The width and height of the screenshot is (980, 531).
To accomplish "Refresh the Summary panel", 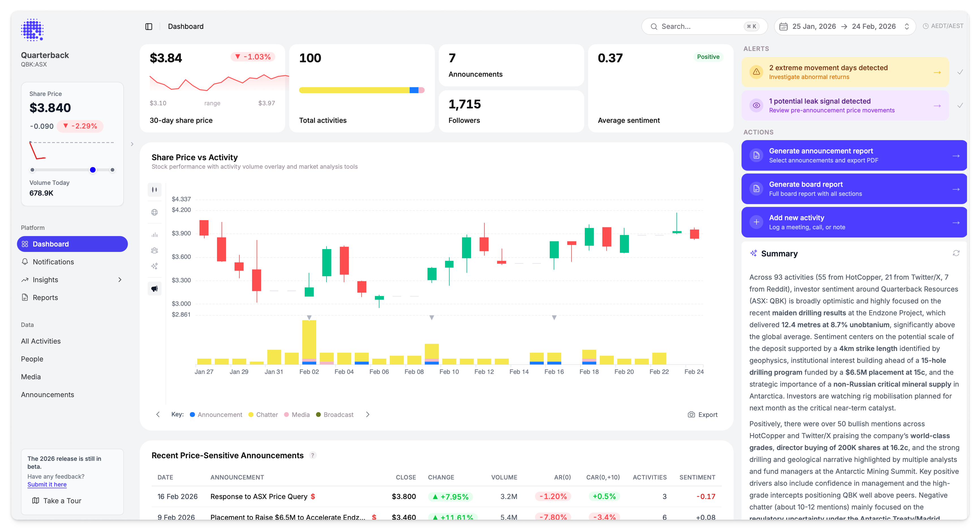I will point(956,253).
